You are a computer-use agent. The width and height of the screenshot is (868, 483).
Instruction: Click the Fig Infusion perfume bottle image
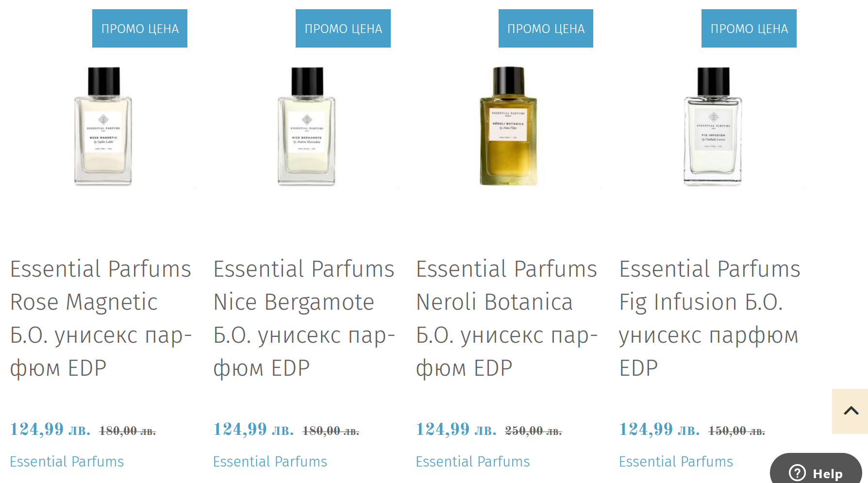click(x=713, y=126)
